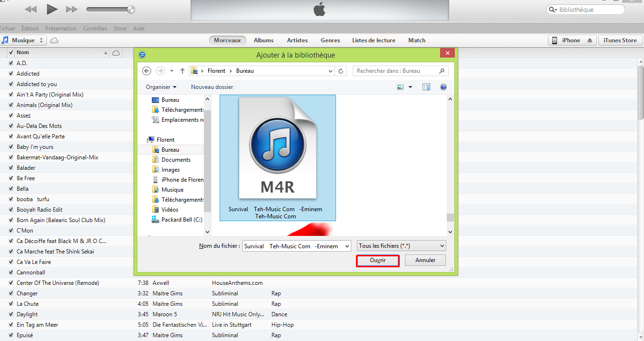Select Florent user folder in sidebar
Viewport: 644px width, 341px height.
click(161, 140)
